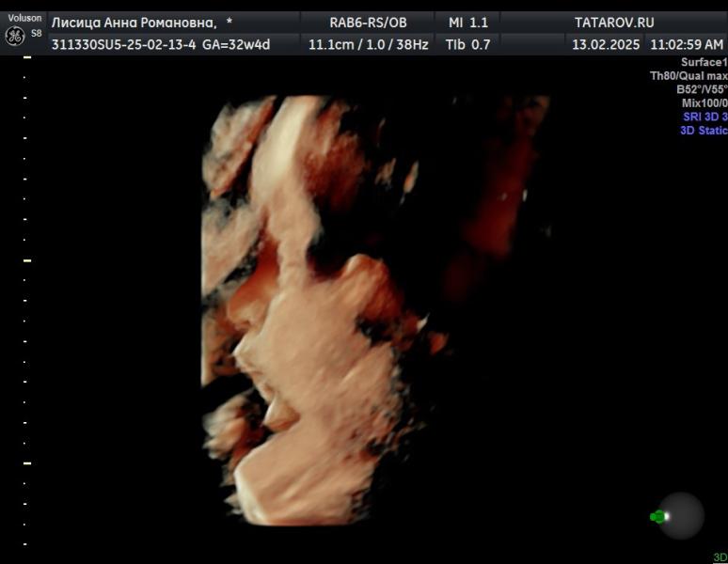Click the TATAROV.RU clinic name

(x=613, y=23)
